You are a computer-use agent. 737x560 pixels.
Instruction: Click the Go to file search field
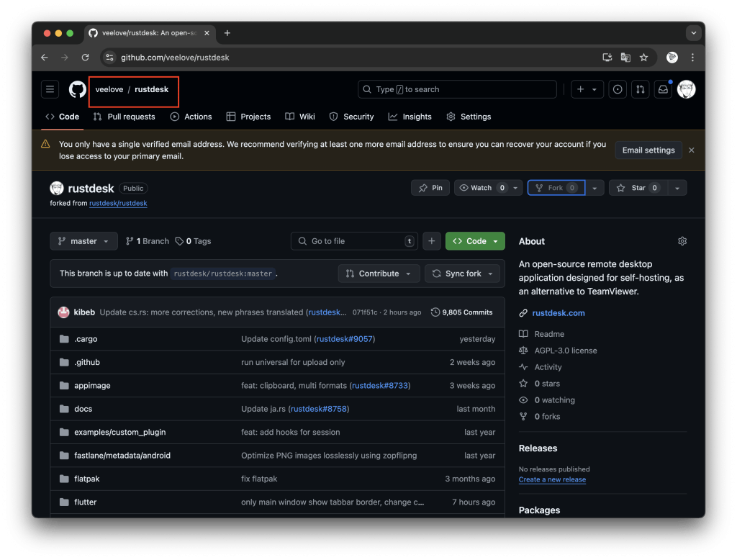tap(354, 241)
